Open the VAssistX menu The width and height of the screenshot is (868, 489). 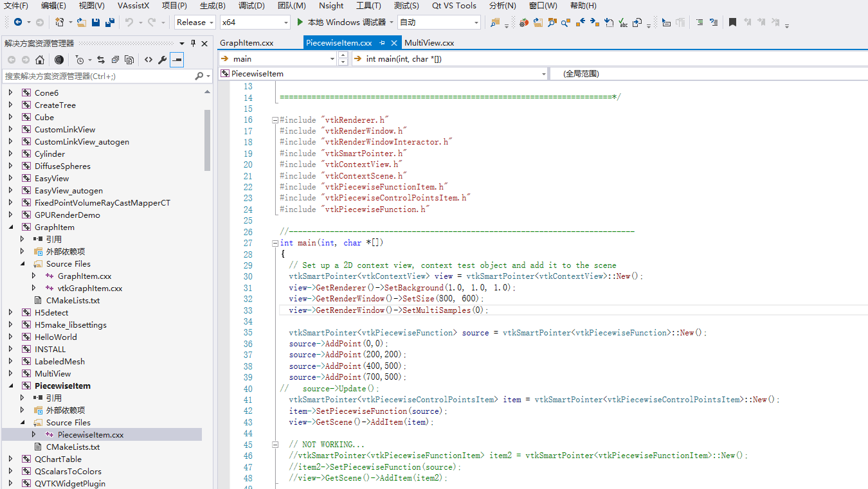point(133,6)
